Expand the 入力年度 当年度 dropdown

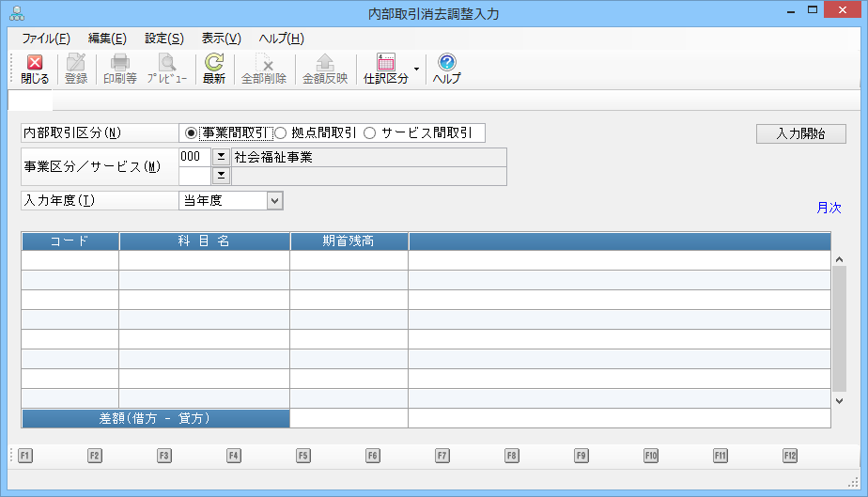(274, 200)
